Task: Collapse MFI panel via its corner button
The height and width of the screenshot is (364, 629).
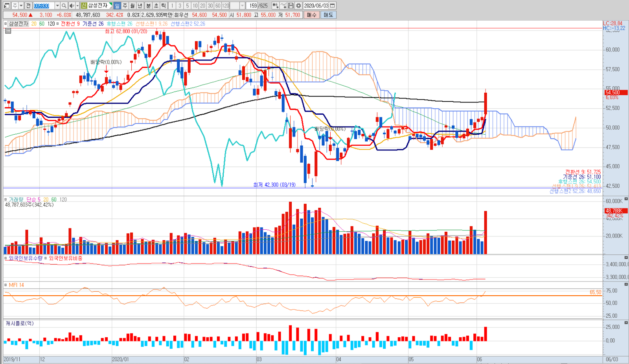Action: click(x=626, y=285)
